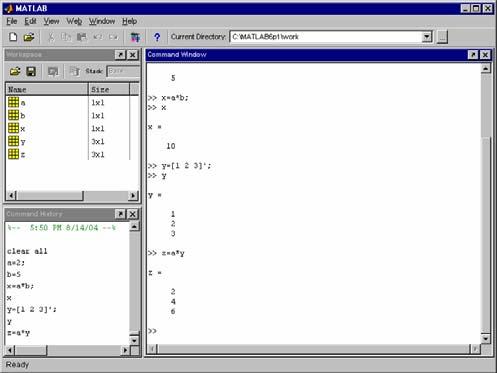497x373 pixels.
Task: Click the 3x1 size of variable y
Action: point(98,141)
